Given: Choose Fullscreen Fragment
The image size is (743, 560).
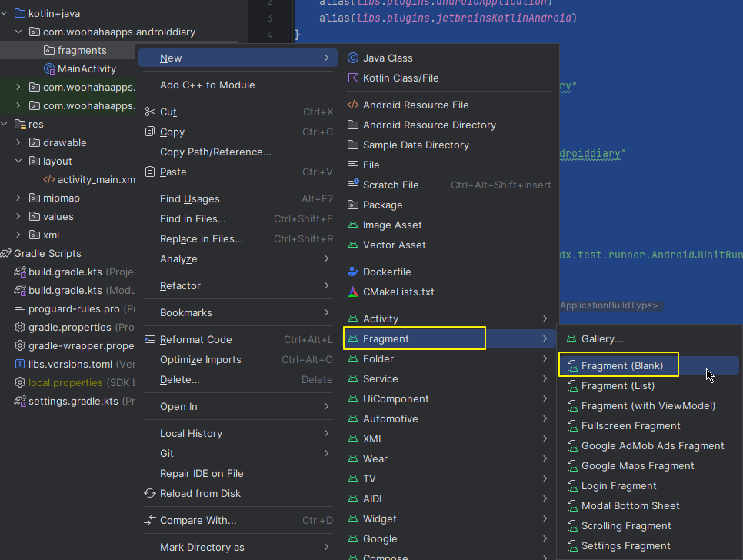Looking at the screenshot, I should (x=648, y=425).
